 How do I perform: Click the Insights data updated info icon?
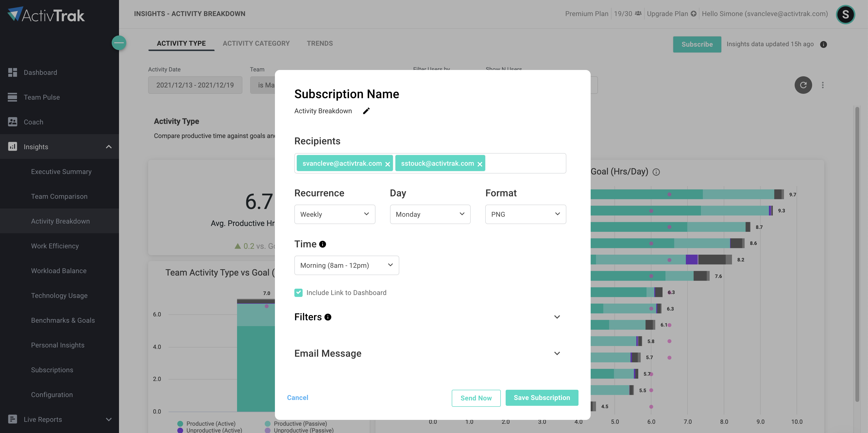tap(824, 44)
